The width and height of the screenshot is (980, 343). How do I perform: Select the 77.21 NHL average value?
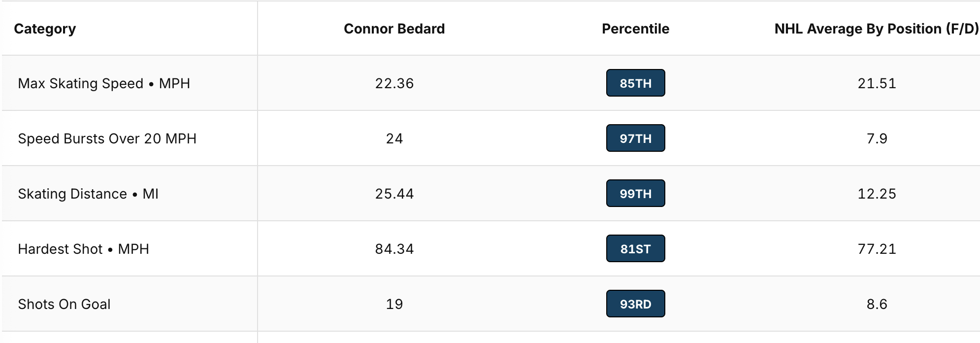pos(877,249)
